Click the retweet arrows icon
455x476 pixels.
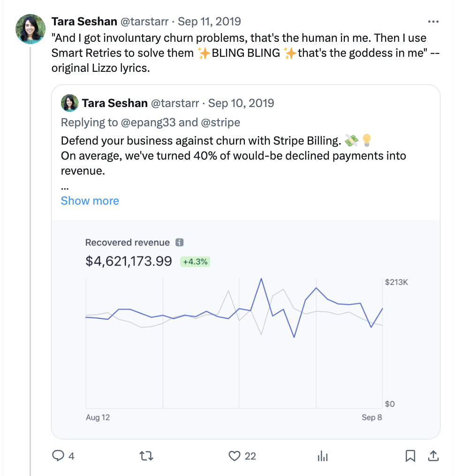[146, 456]
